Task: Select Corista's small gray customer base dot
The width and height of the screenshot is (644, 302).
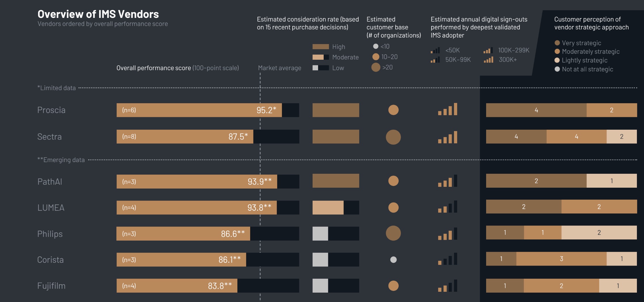Action: 393,260
